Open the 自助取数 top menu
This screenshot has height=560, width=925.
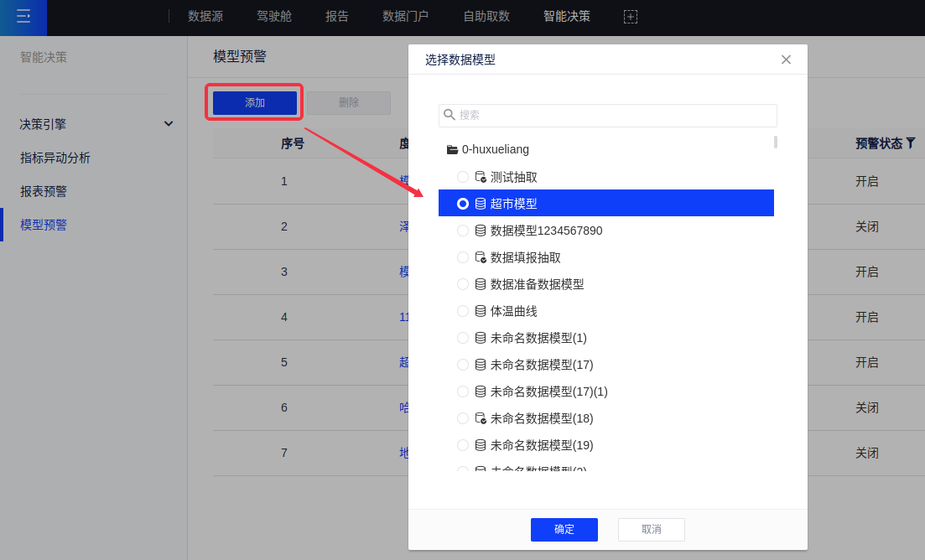[x=486, y=16]
